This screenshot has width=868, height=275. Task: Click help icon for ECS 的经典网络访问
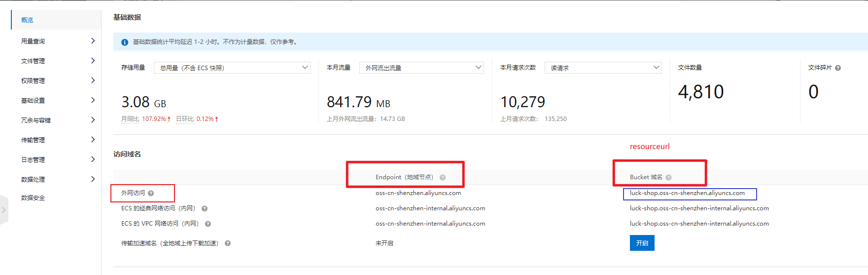coord(205,209)
